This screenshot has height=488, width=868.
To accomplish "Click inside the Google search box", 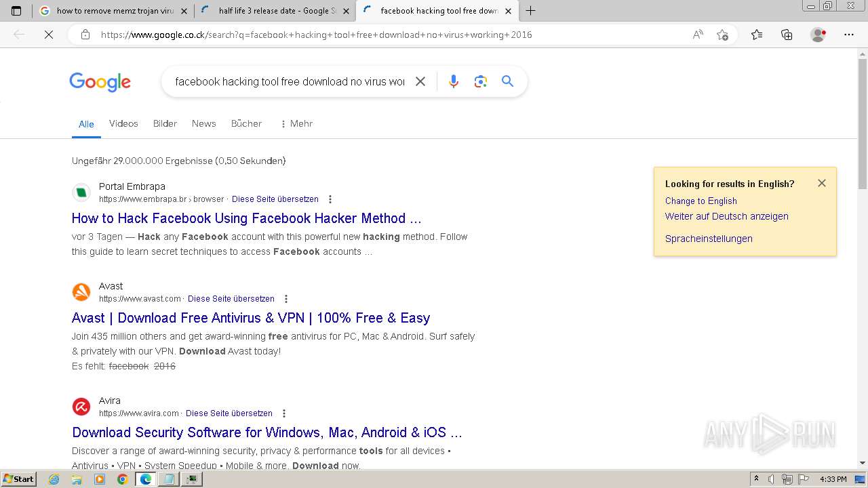I will pyautogui.click(x=290, y=81).
